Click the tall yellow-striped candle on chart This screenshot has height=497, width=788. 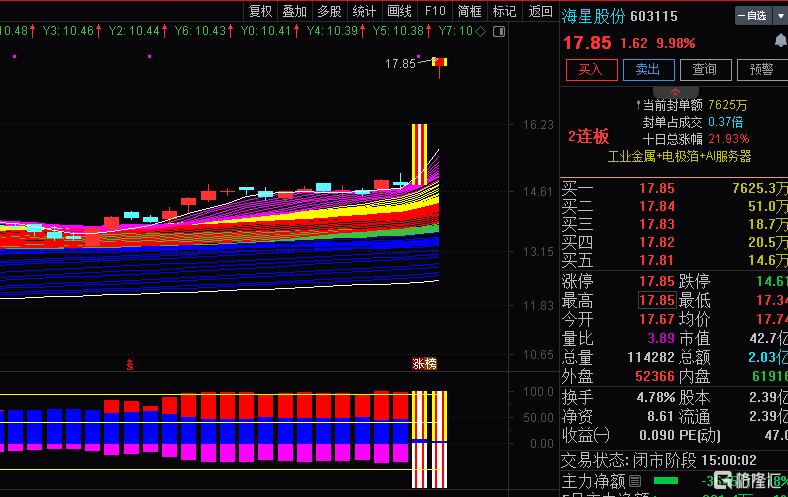click(x=419, y=155)
